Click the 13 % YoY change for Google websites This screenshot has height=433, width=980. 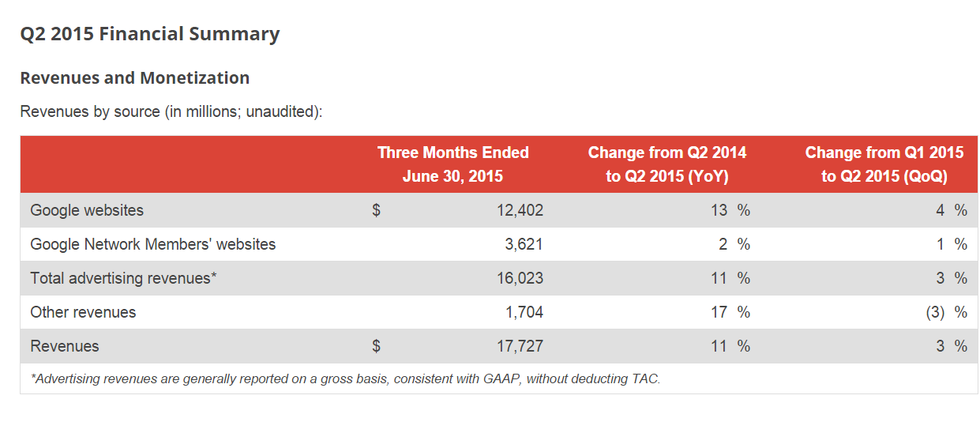point(730,210)
